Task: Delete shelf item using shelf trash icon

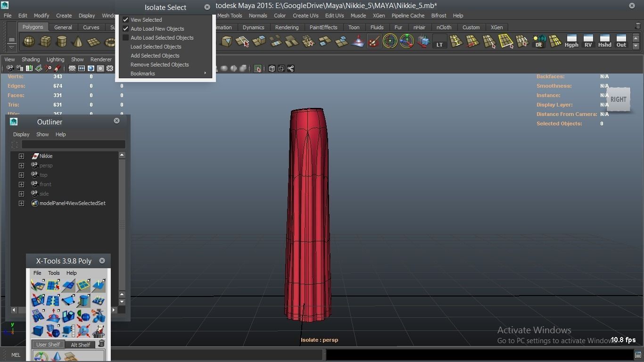Action: [638, 26]
